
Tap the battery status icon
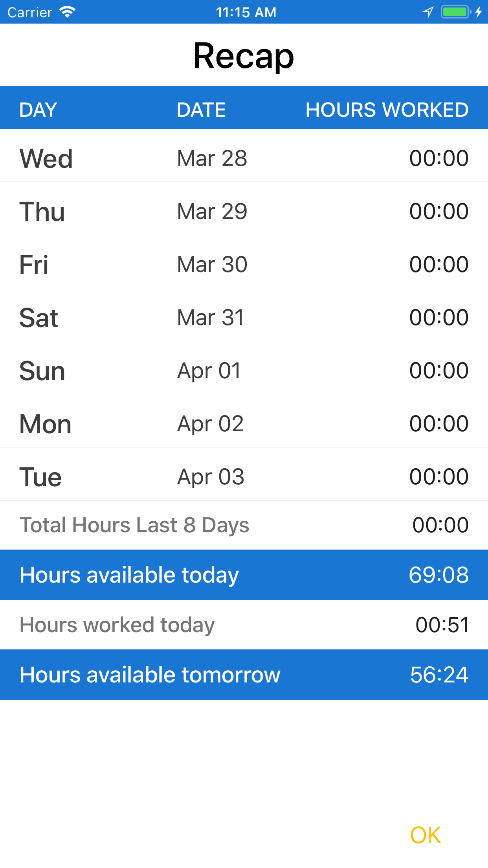click(x=455, y=12)
